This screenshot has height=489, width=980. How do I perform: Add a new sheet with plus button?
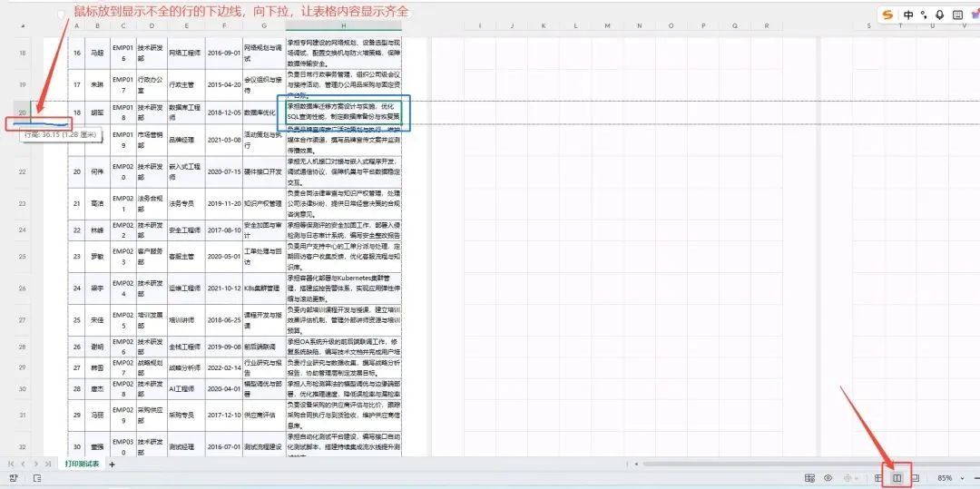(112, 464)
